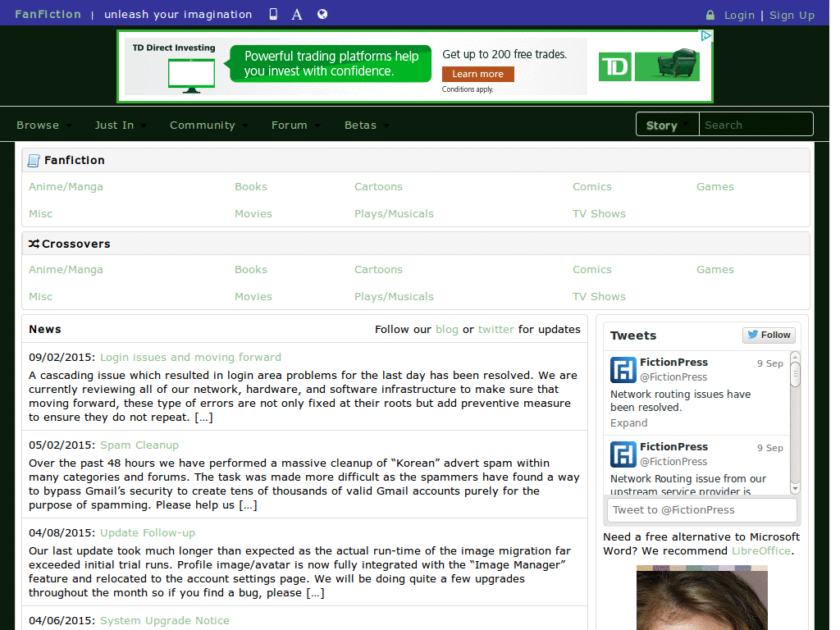Click Learn more in the TD ad

[478, 74]
